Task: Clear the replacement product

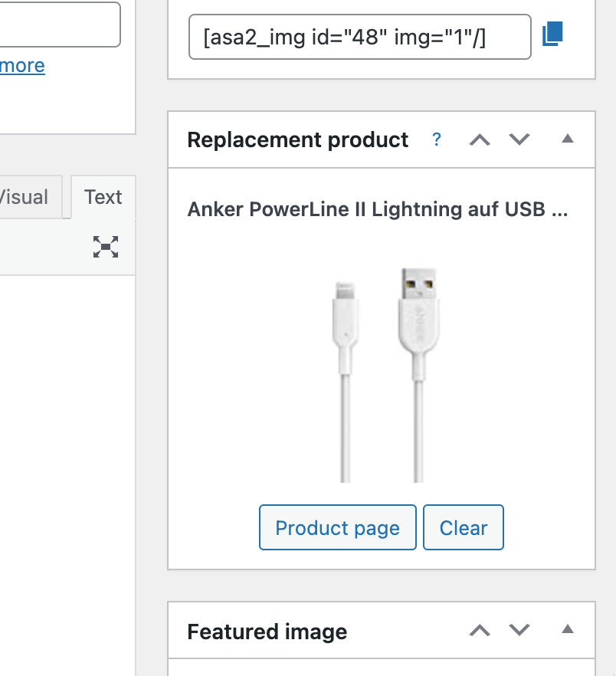Action: coord(464,527)
